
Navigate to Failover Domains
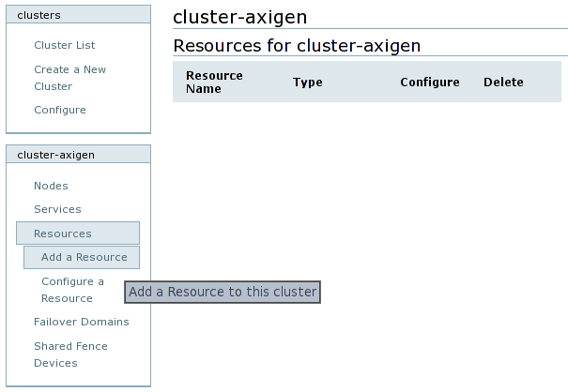(x=81, y=322)
